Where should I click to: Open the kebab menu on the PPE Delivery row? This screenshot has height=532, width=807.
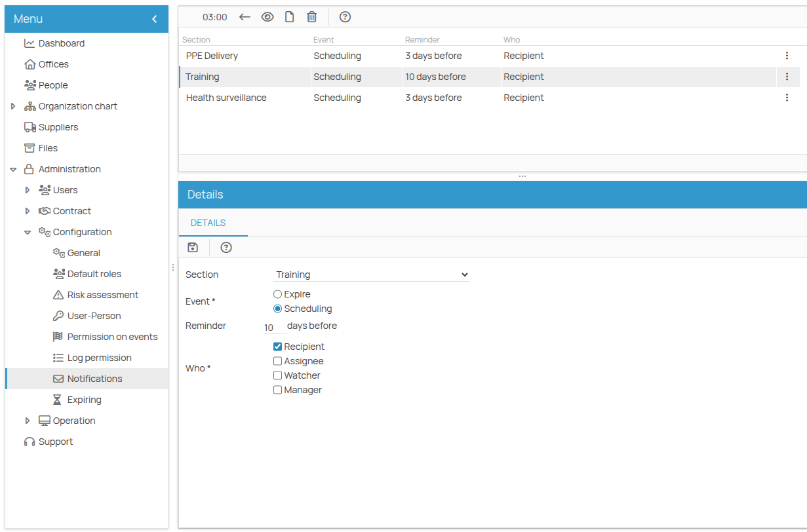click(787, 56)
